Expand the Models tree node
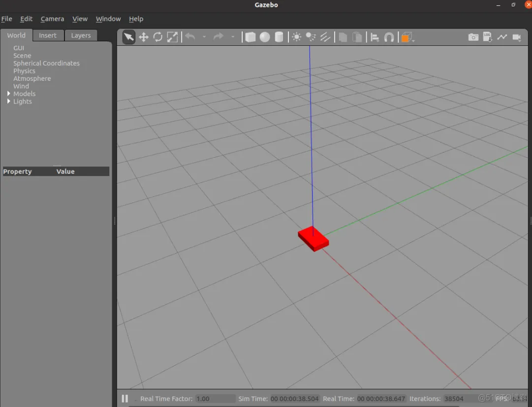532x407 pixels. pos(8,94)
